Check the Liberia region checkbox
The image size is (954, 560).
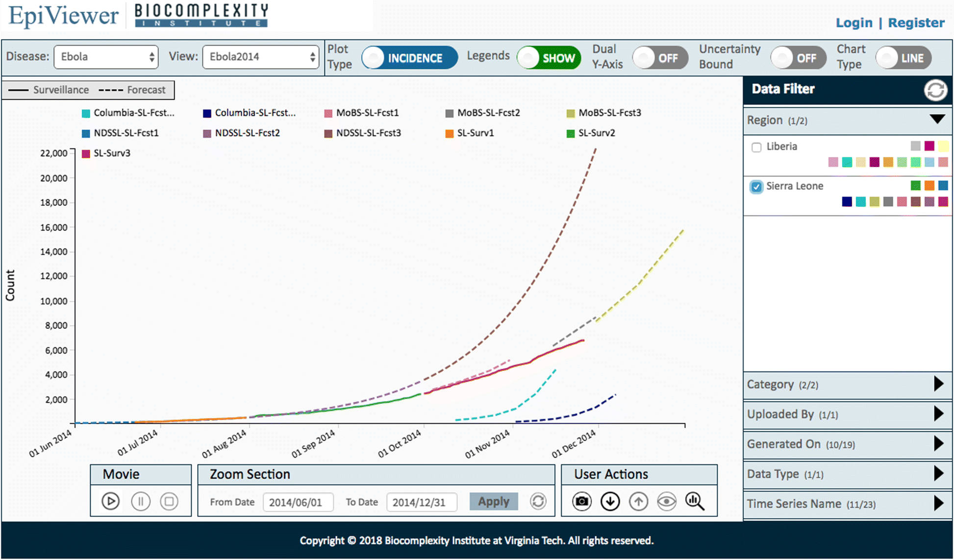point(756,147)
